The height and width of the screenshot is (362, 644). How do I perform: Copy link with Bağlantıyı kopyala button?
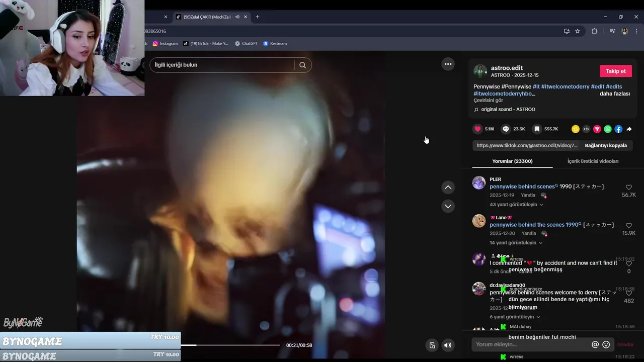tap(606, 145)
